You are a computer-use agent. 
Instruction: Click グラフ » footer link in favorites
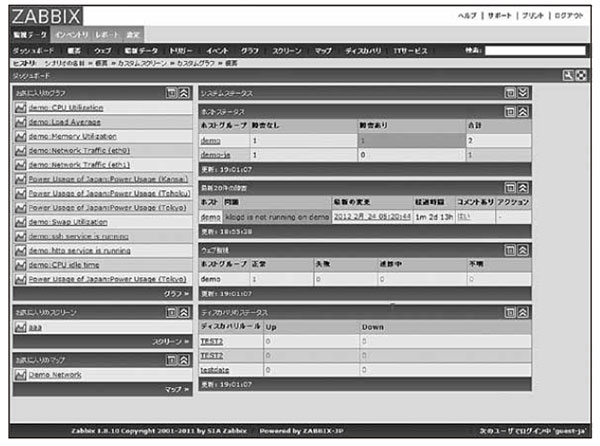[176, 294]
